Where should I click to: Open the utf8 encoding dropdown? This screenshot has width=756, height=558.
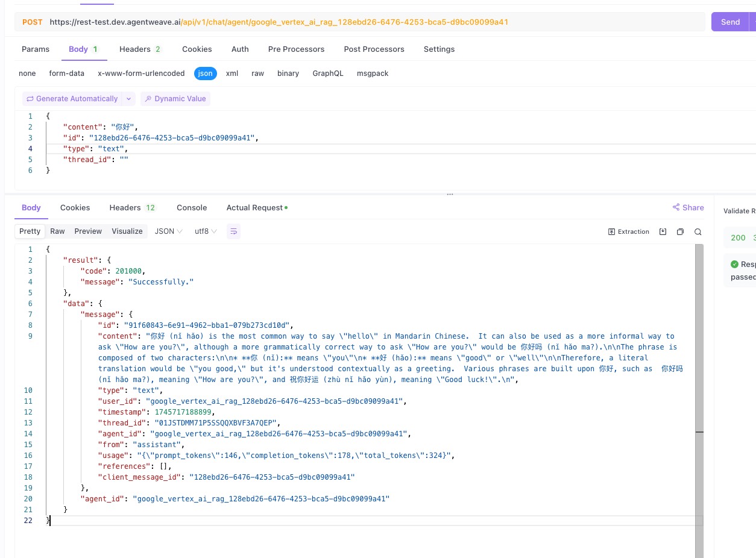pyautogui.click(x=206, y=231)
